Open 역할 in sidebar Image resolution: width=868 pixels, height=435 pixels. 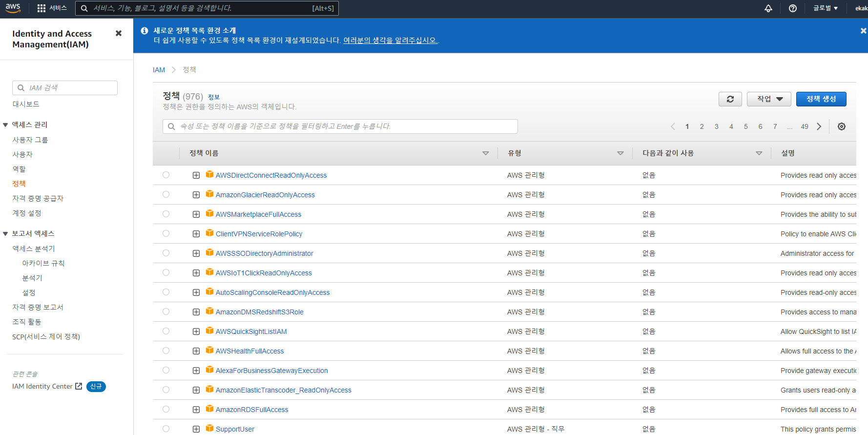click(19, 169)
